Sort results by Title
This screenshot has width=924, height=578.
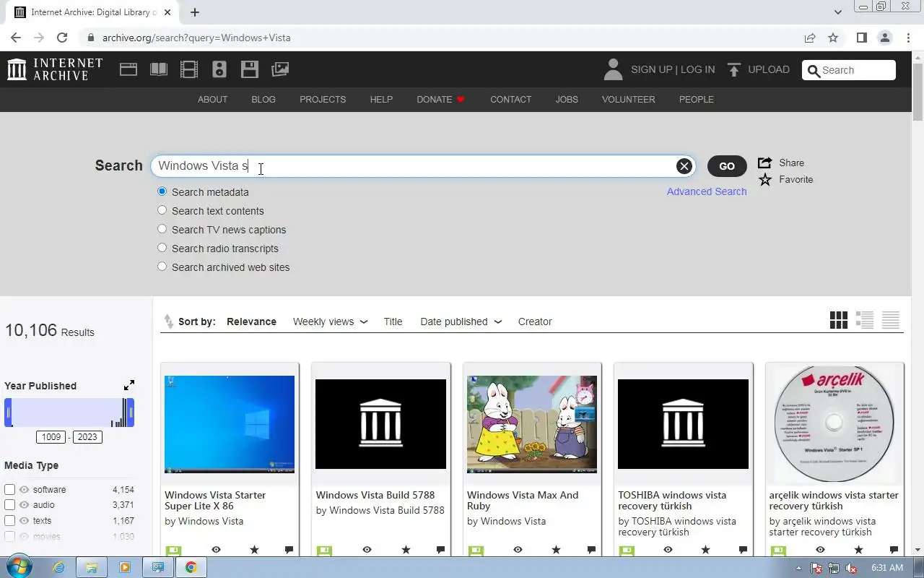coord(393,322)
